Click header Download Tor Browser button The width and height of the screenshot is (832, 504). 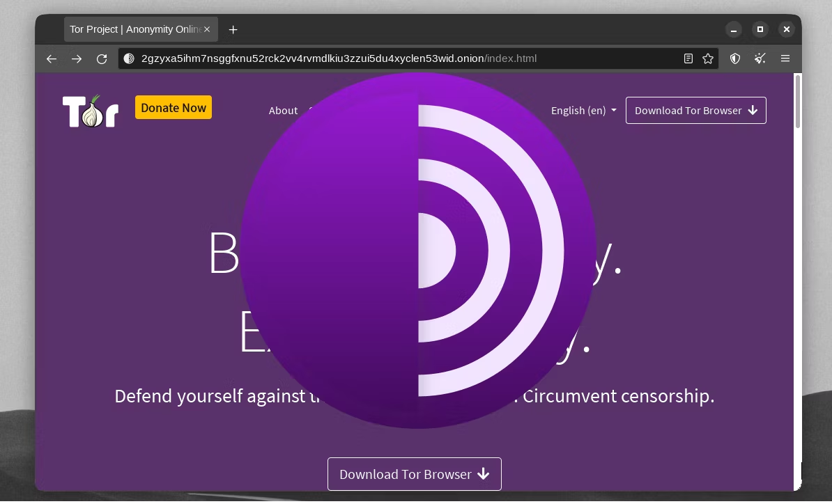pos(695,110)
